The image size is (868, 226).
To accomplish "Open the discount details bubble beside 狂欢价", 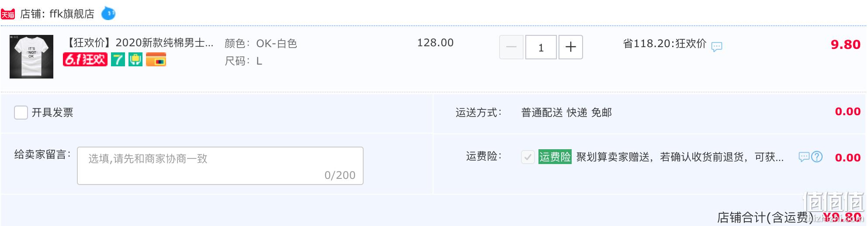I will [716, 46].
